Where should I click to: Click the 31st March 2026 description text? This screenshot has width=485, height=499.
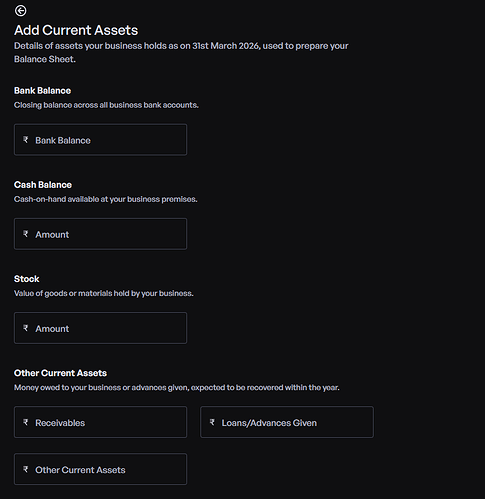pos(181,52)
